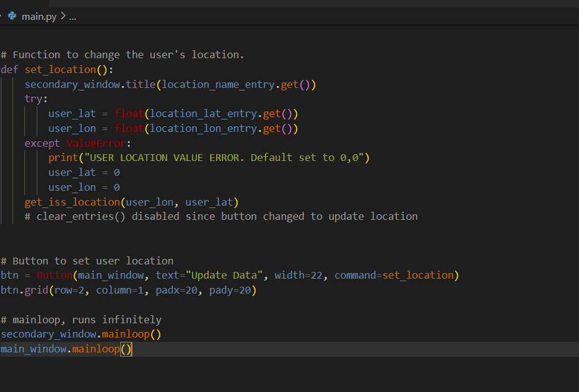This screenshot has height=392, width=579.
Task: Open main.py in the breadcrumb bar
Action: click(39, 17)
